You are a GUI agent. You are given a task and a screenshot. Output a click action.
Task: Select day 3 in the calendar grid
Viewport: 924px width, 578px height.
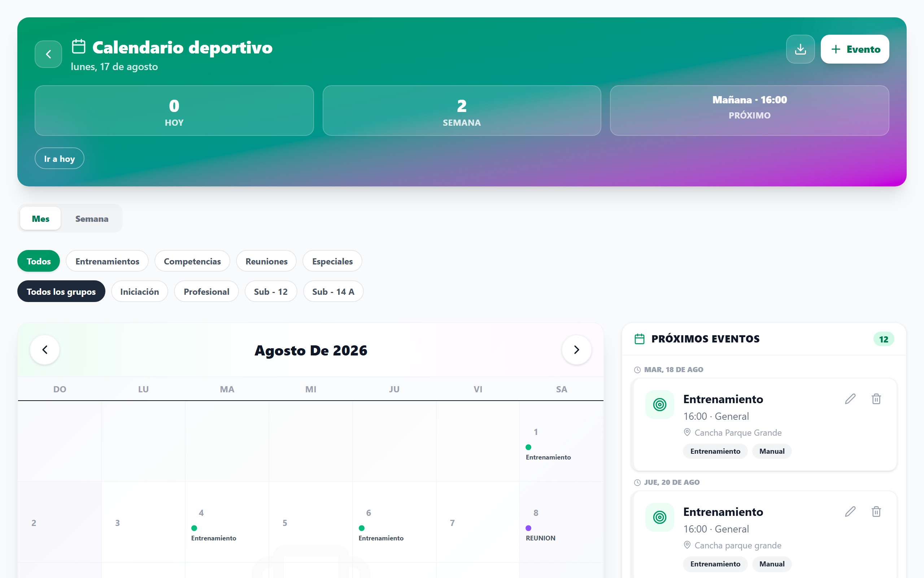[x=144, y=522]
